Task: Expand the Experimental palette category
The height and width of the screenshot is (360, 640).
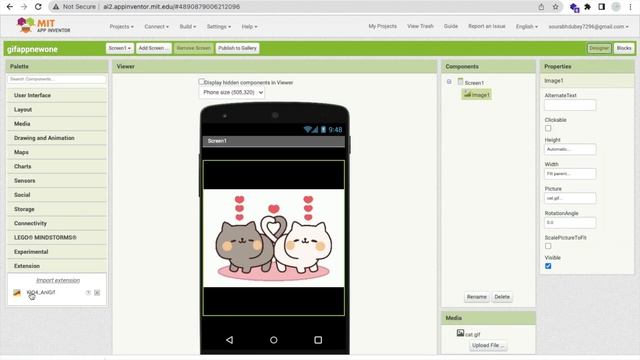Action: (x=57, y=252)
